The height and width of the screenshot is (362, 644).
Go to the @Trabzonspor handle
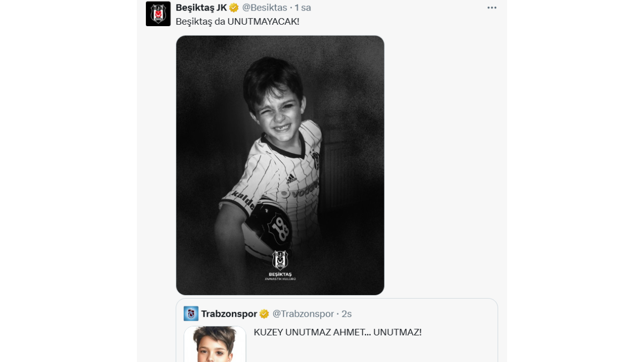pos(303,314)
